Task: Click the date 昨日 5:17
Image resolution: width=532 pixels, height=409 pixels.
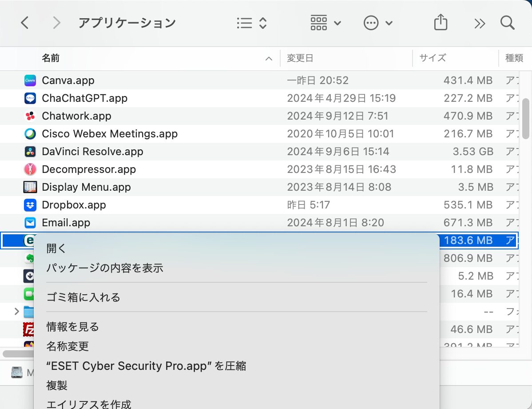Action: pyautogui.click(x=309, y=205)
